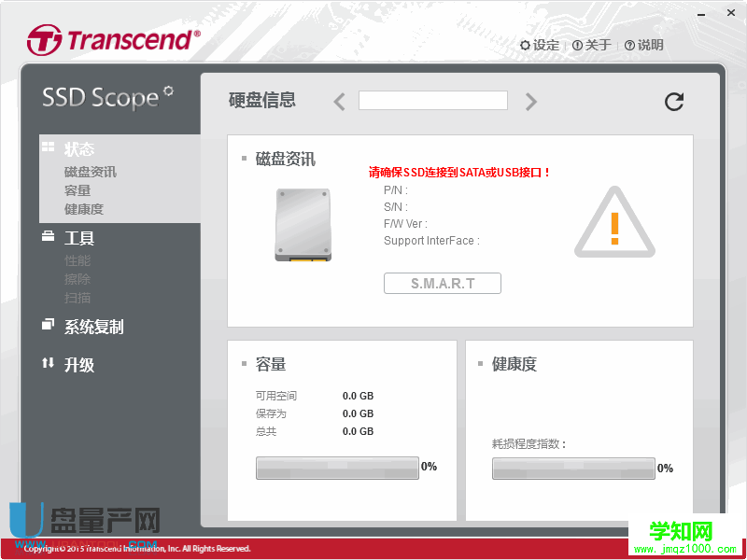Click the Transcend logo

tap(114, 40)
